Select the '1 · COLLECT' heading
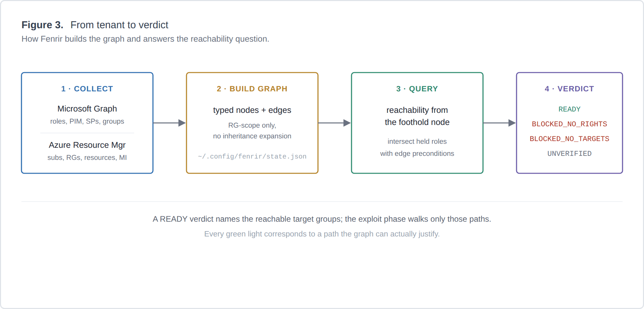 (87, 89)
